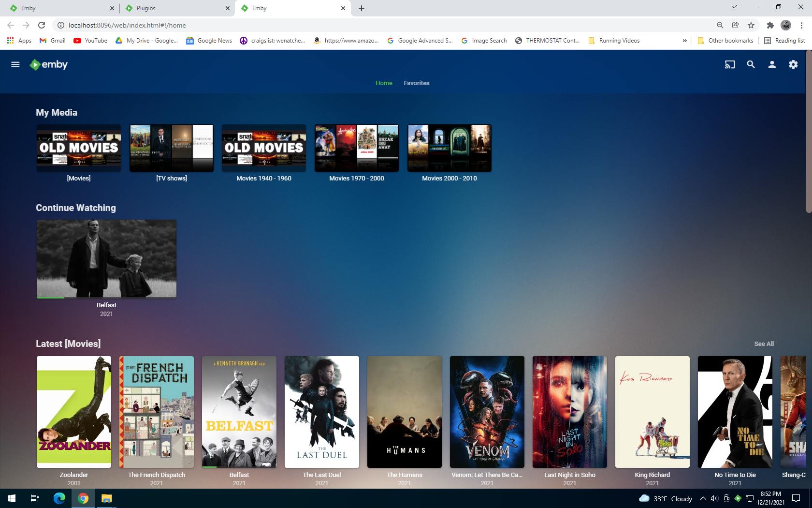
Task: Open the user profile icon
Action: [772, 64]
